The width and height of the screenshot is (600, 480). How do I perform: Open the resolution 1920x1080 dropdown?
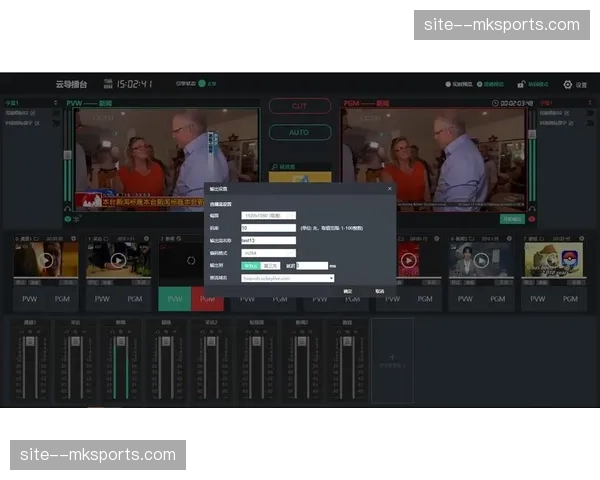click(x=268, y=215)
